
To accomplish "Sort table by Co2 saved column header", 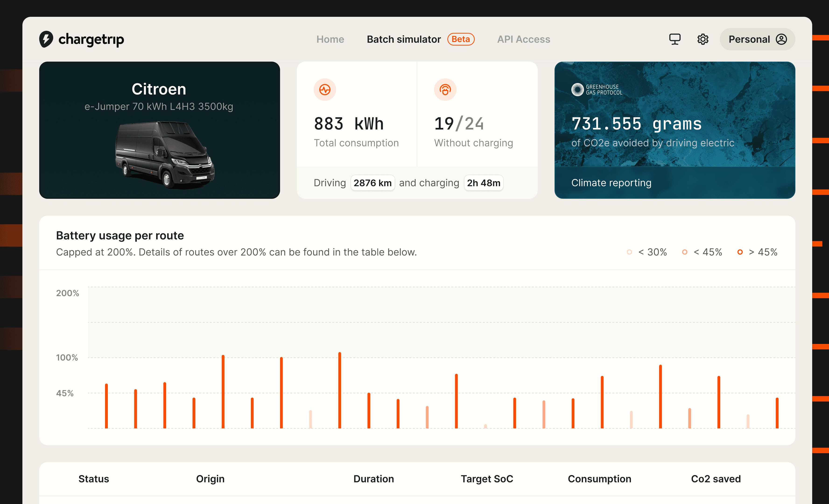I will point(716,479).
